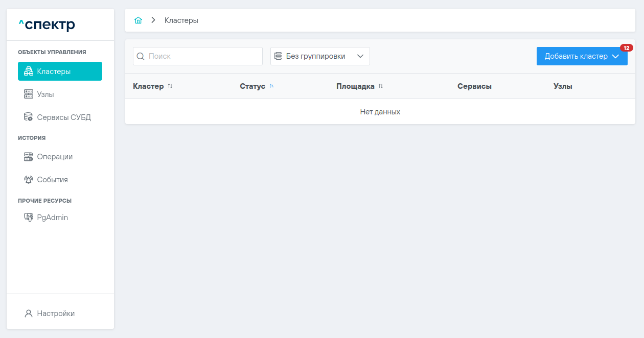Open Сервисы СУБД in the sidebar
644x338 pixels.
[x=63, y=117]
